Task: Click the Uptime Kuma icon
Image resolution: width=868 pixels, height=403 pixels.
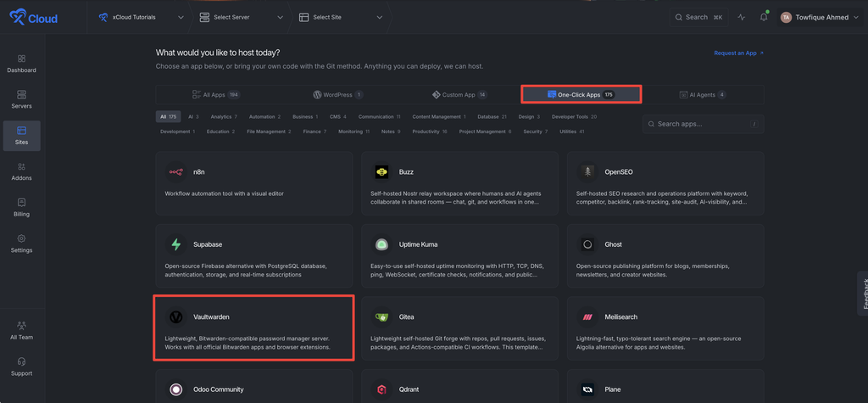Action: pyautogui.click(x=381, y=244)
